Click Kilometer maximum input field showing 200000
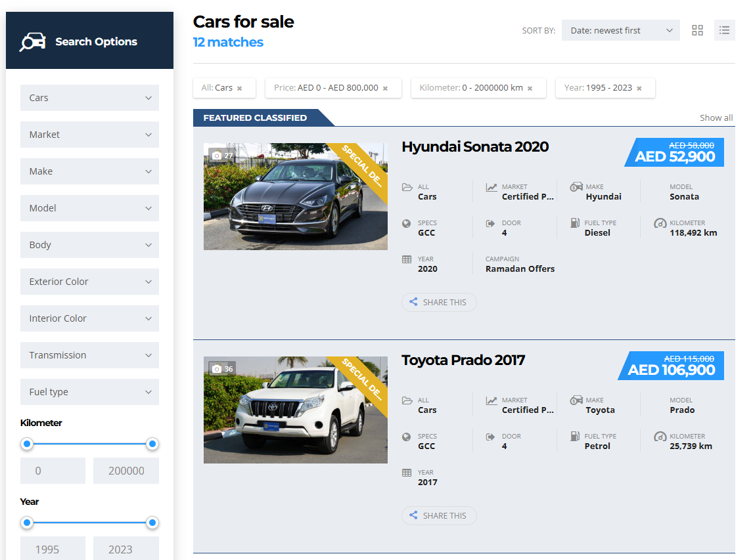 pyautogui.click(x=126, y=471)
